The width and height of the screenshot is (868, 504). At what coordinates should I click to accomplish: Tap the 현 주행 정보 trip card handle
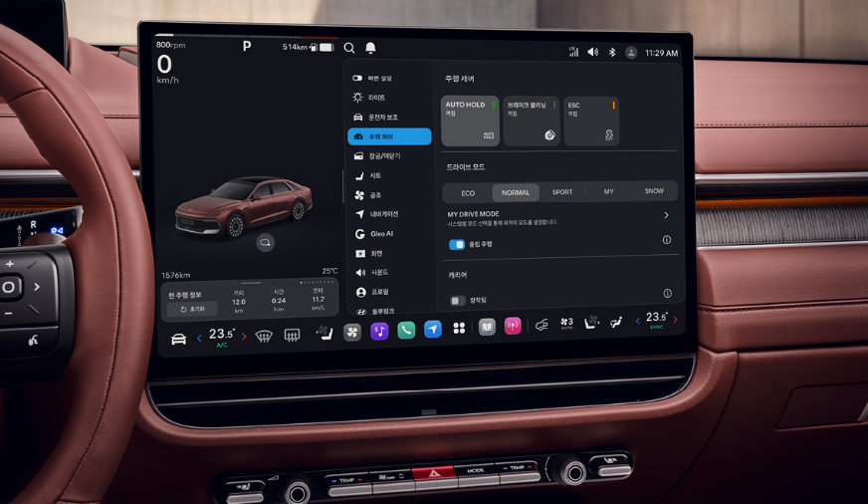point(251,283)
